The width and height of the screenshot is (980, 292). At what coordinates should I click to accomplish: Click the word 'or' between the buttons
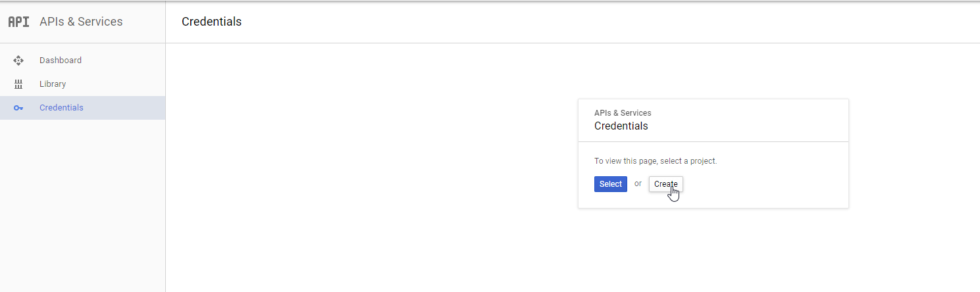pos(638,184)
